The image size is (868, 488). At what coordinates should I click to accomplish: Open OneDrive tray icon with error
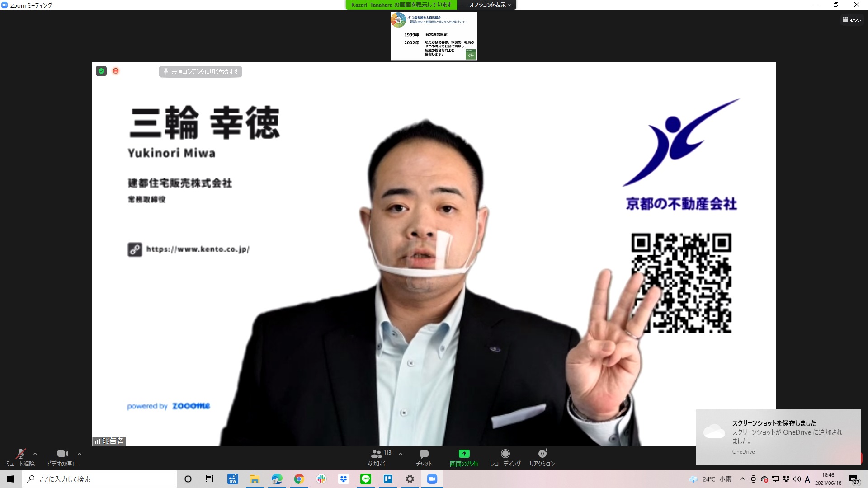point(764,479)
